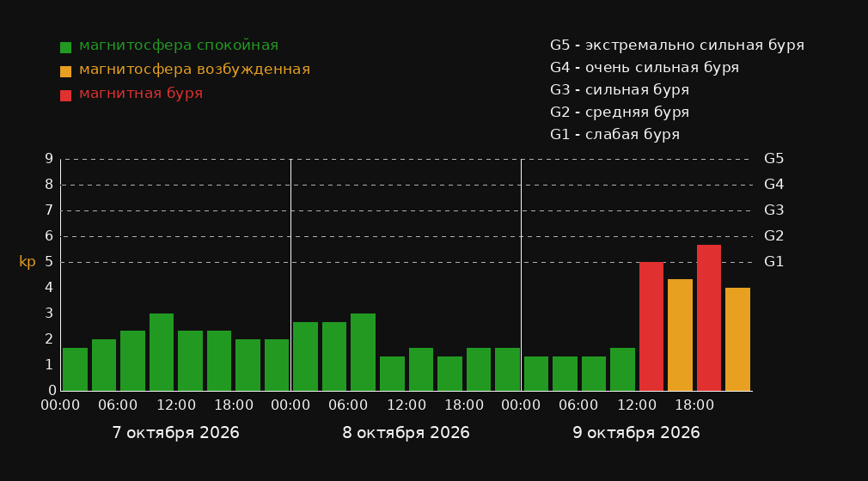Select the 'магнитная буря' legend label
Screen dimensions: 868x481
pyautogui.click(x=141, y=94)
